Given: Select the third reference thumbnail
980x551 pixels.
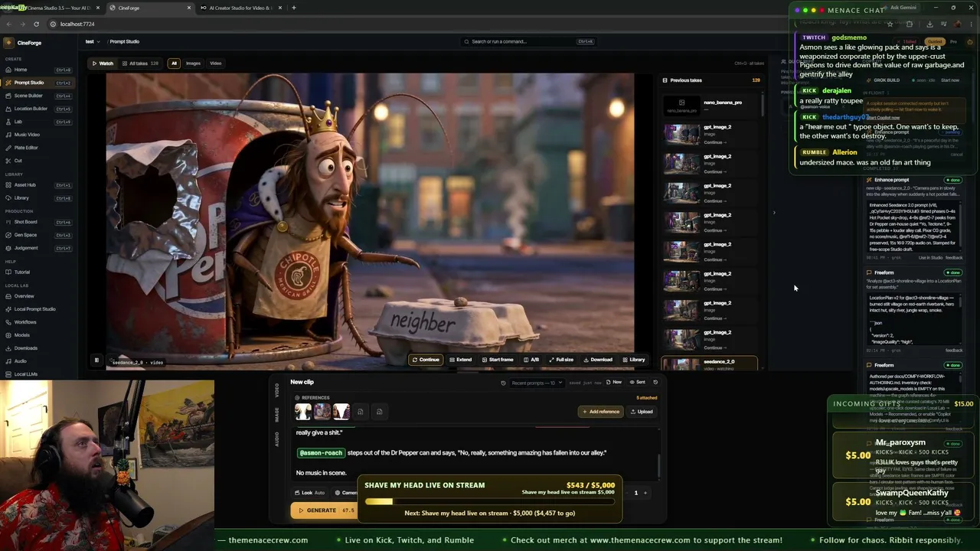Looking at the screenshot, I should [341, 412].
